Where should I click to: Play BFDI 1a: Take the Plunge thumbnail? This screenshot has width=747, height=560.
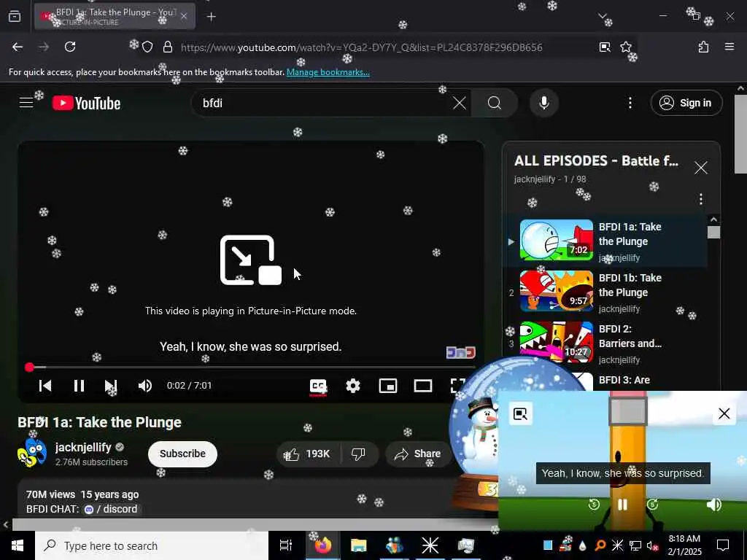pos(557,240)
